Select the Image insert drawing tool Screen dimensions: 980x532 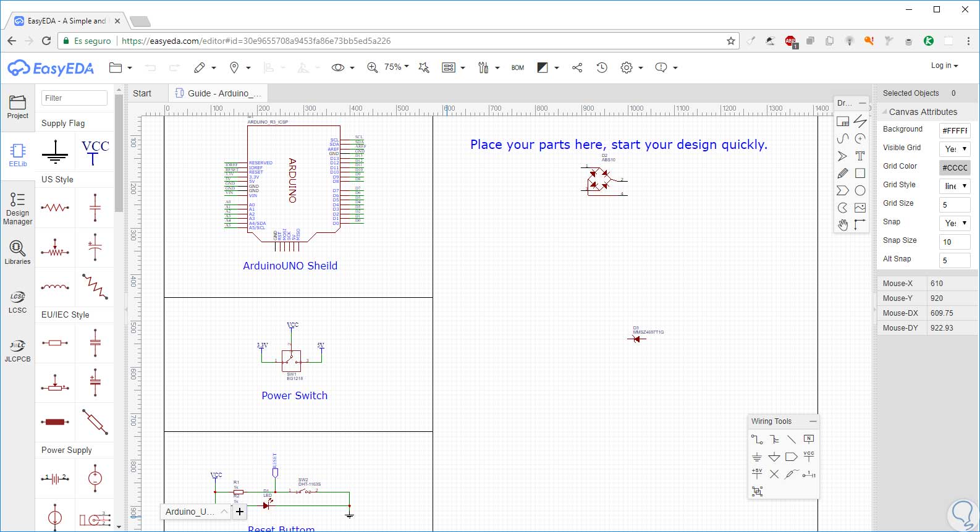coord(860,208)
